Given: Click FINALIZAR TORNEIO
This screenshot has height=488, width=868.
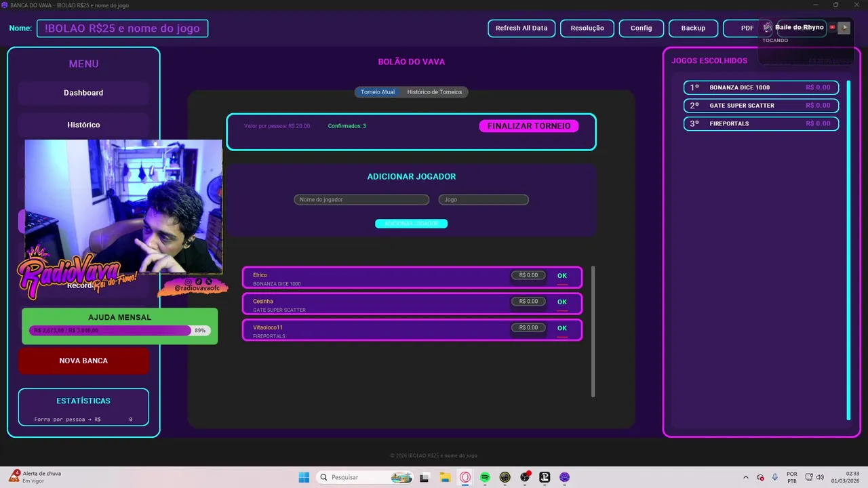Looking at the screenshot, I should pos(529,126).
